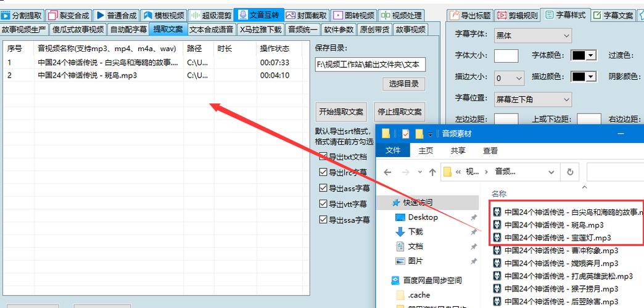Open 文档 in Explorer sidebar

point(415,246)
